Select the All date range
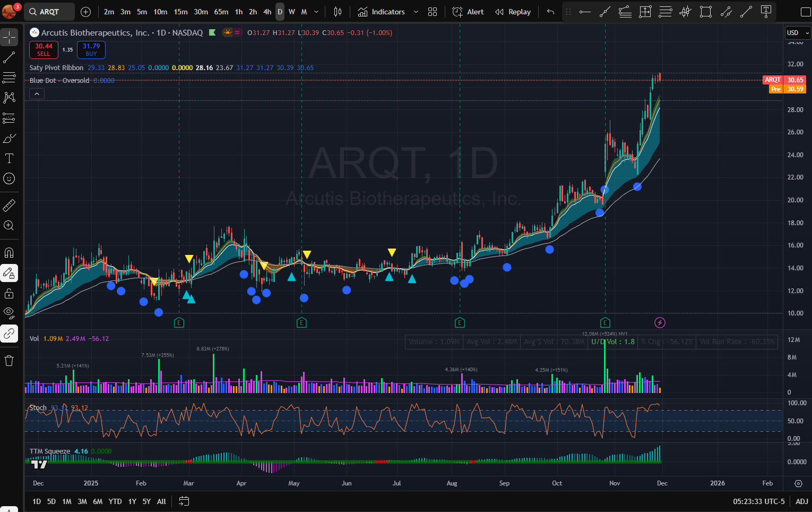Viewport: 812px width, 512px height. [x=161, y=501]
